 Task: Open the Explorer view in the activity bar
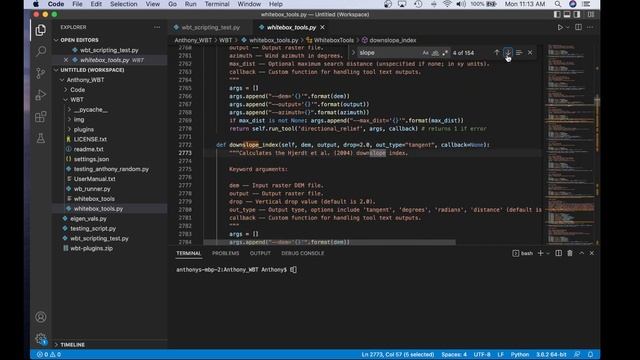[x=40, y=30]
